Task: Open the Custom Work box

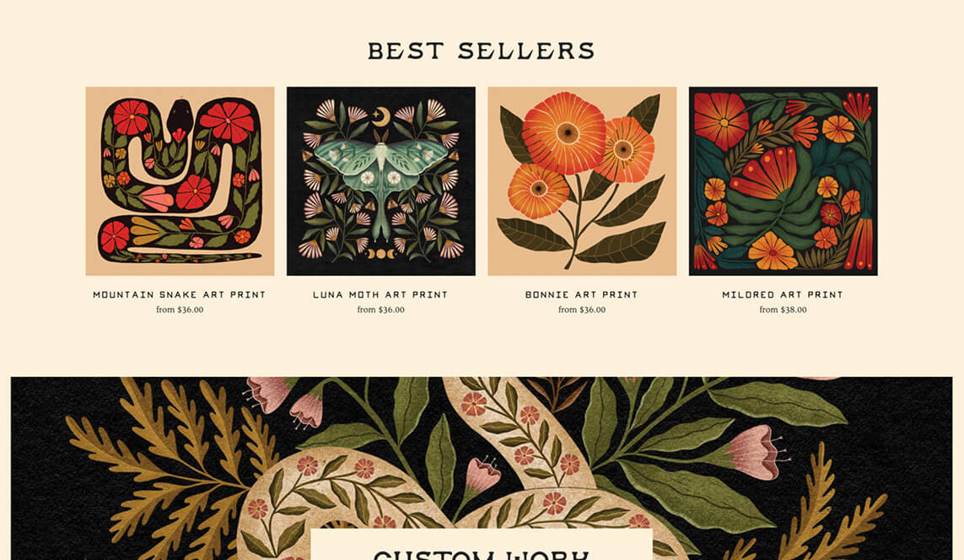Action: click(x=482, y=545)
